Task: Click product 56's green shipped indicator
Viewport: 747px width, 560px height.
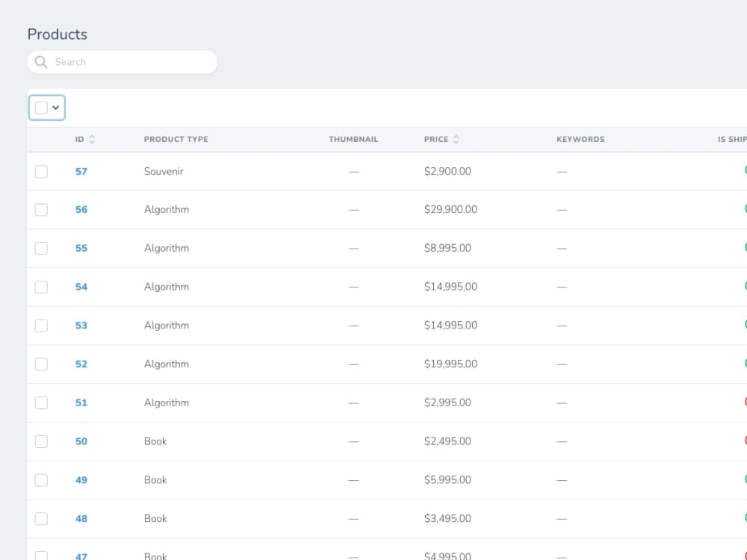Action: coord(744,209)
